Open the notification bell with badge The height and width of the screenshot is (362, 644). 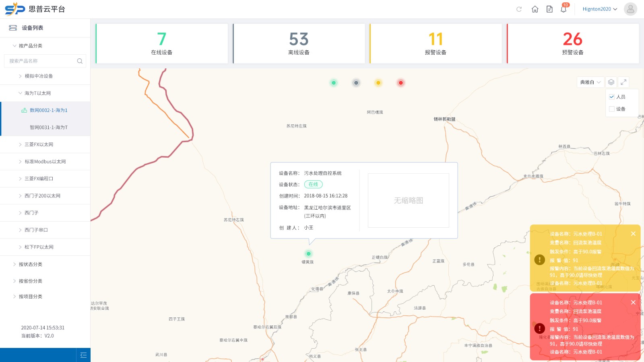563,9
